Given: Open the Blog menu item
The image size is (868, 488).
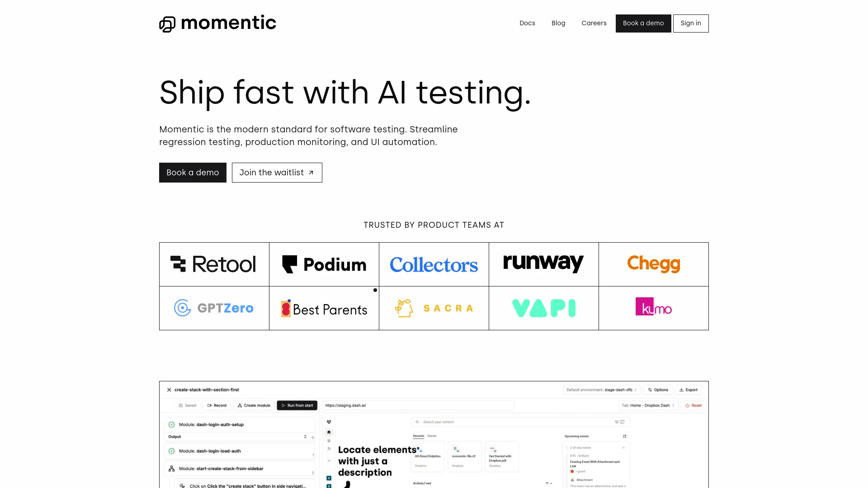Looking at the screenshot, I should pos(558,23).
